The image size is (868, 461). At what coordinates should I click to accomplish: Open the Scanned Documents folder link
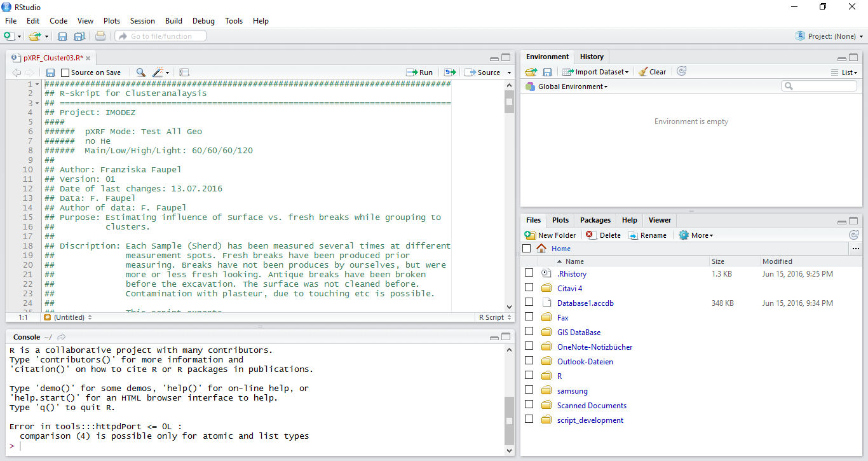tap(592, 406)
